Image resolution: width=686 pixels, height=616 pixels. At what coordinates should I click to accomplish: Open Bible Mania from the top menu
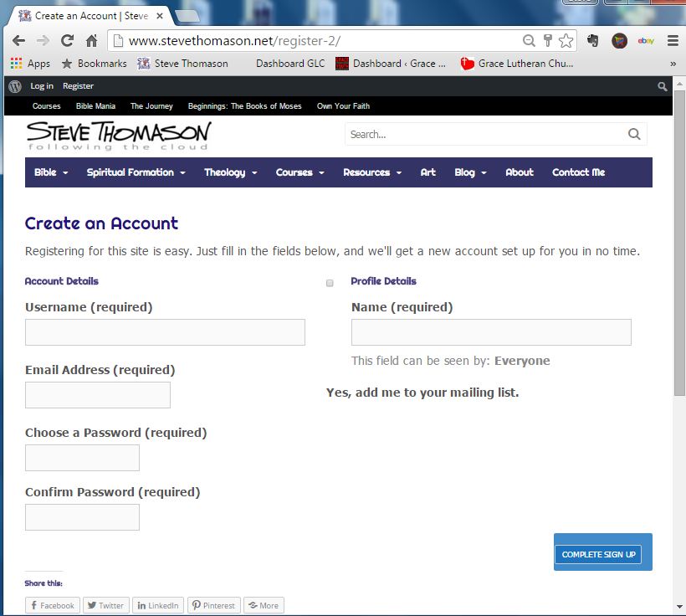click(x=95, y=106)
